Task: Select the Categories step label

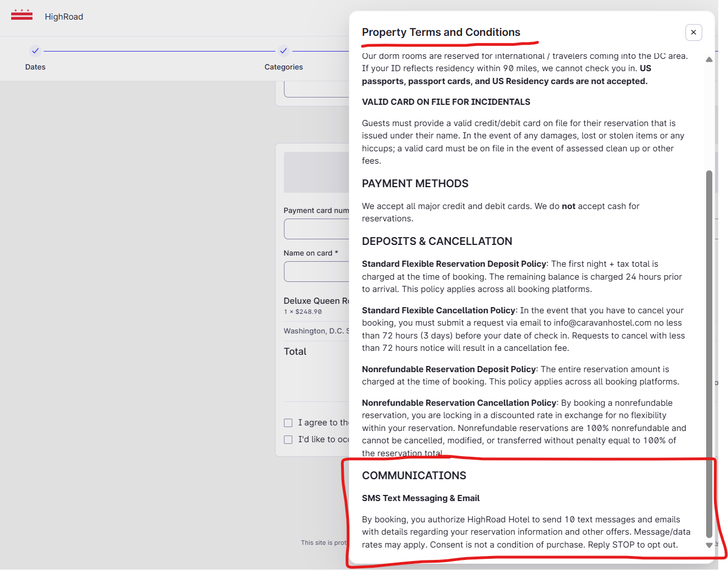Action: click(283, 67)
